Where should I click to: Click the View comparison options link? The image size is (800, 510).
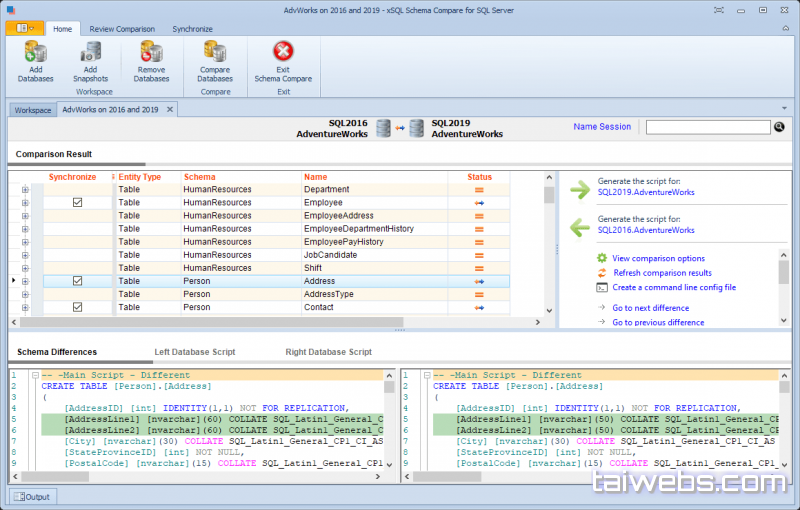coord(658,258)
